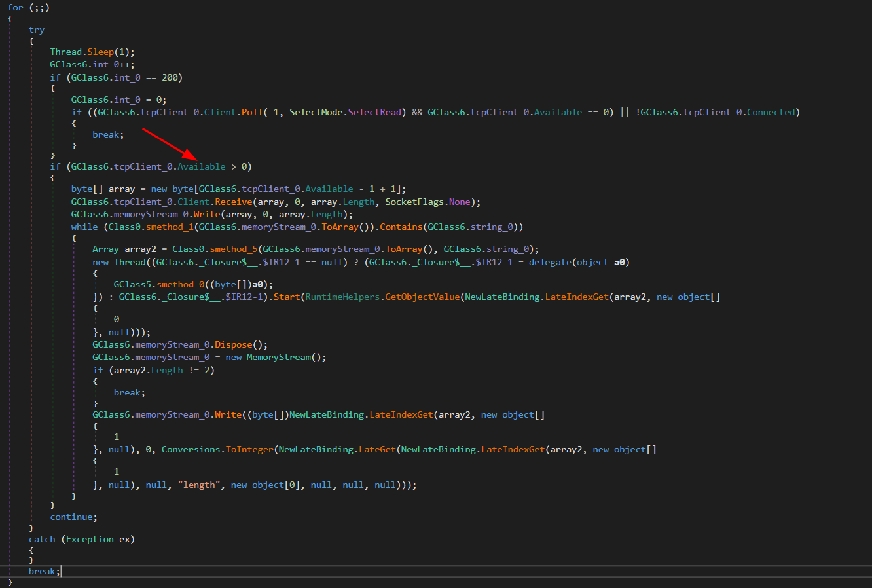Image resolution: width=872 pixels, height=588 pixels.
Task: Click the Dispose method on memoryStream_0
Action: coord(233,344)
